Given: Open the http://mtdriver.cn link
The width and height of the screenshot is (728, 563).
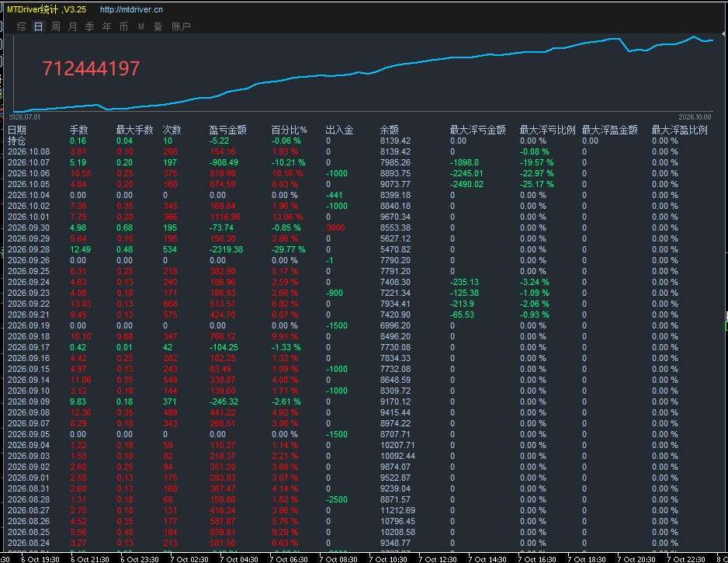Looking at the screenshot, I should coord(131,9).
